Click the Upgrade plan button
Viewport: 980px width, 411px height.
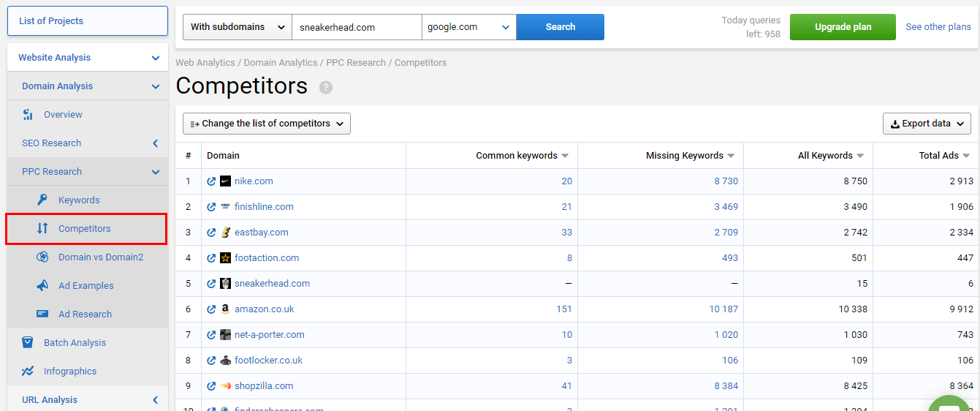[x=843, y=27]
